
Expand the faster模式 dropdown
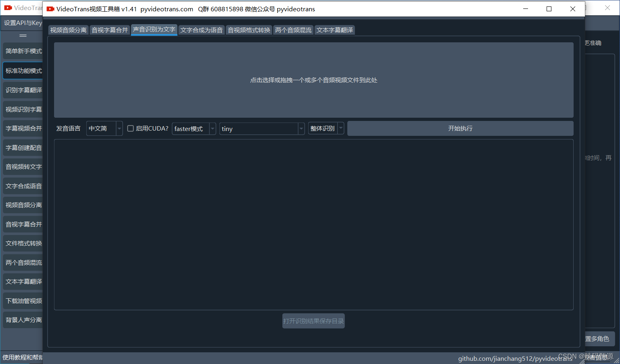click(194, 129)
